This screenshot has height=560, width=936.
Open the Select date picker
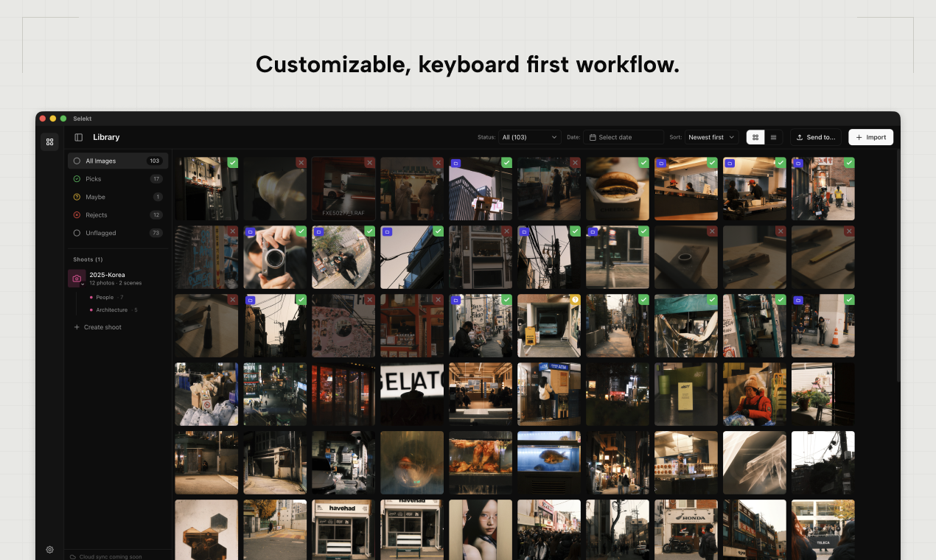pos(624,137)
